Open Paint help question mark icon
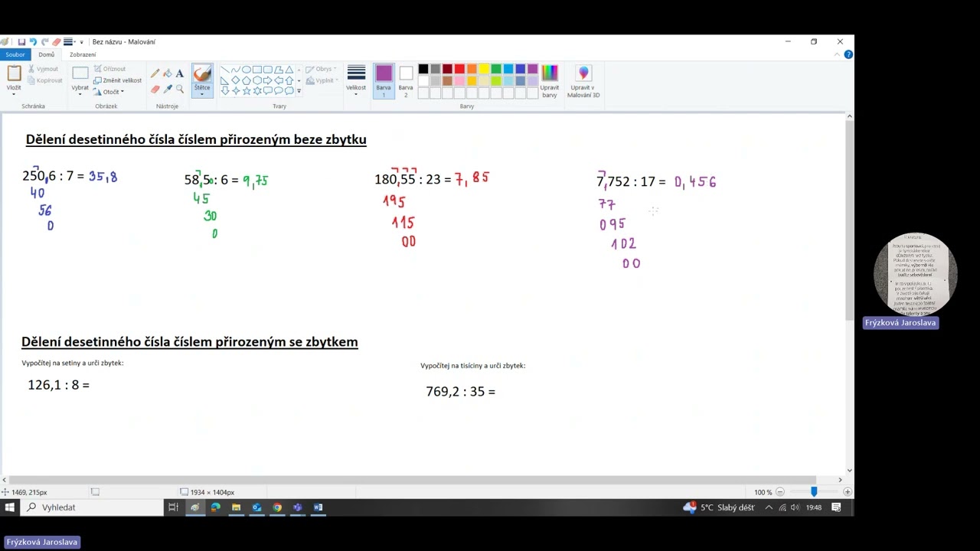 (848, 54)
